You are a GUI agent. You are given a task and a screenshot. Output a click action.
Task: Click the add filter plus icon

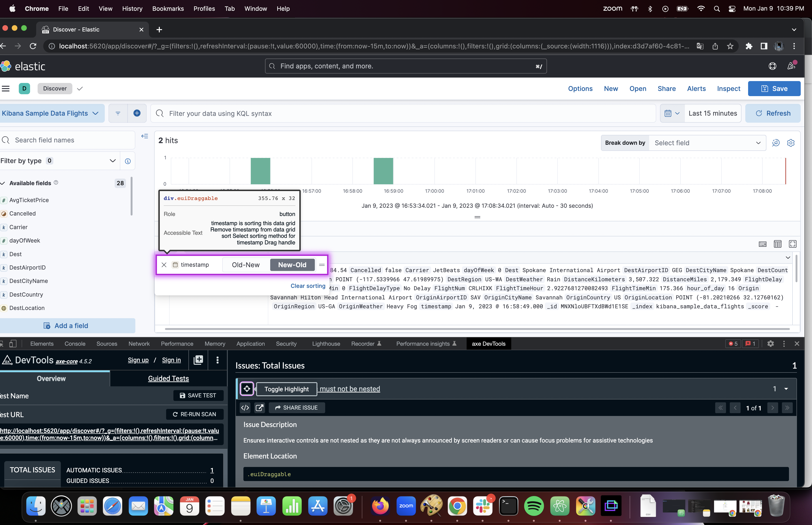(137, 113)
